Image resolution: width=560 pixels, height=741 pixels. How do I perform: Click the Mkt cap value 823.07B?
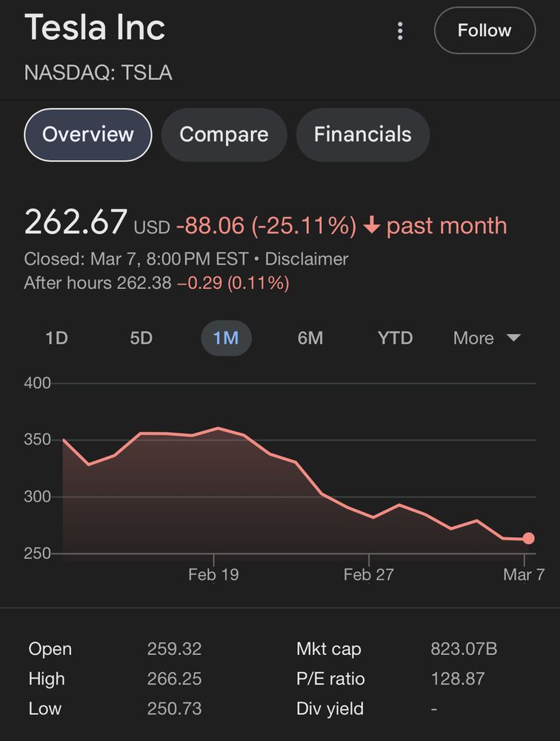(x=464, y=649)
